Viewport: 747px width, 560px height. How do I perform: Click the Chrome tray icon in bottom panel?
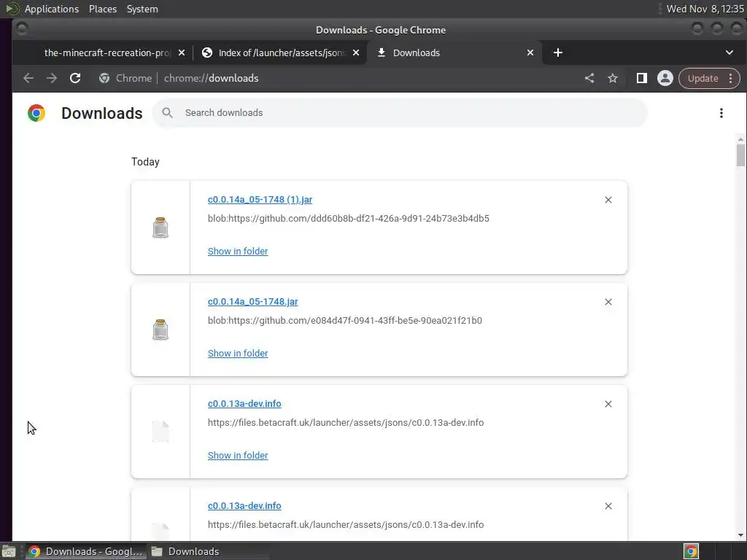point(692,551)
